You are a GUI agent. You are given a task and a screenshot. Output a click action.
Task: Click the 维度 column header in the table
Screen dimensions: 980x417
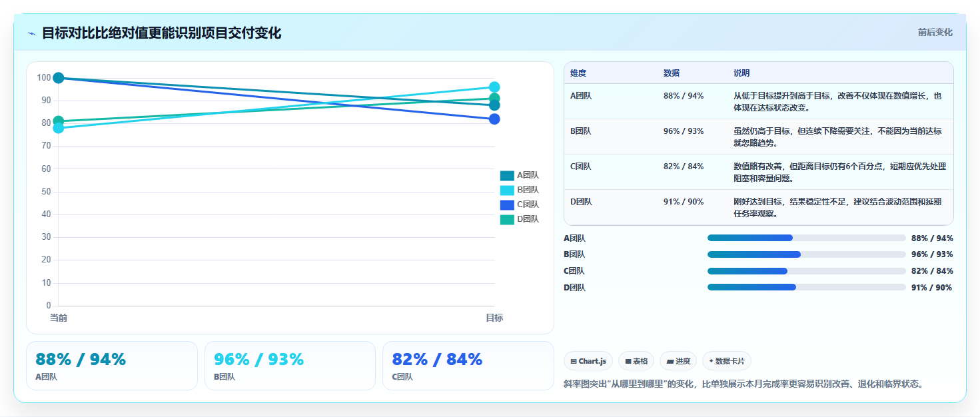[578, 73]
